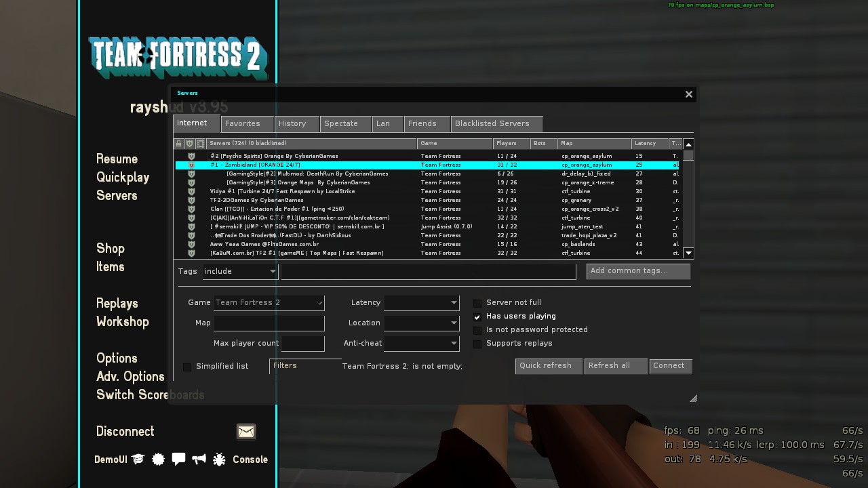Toggle the Filters button
Screen dimensions: 868x488
coord(305,366)
